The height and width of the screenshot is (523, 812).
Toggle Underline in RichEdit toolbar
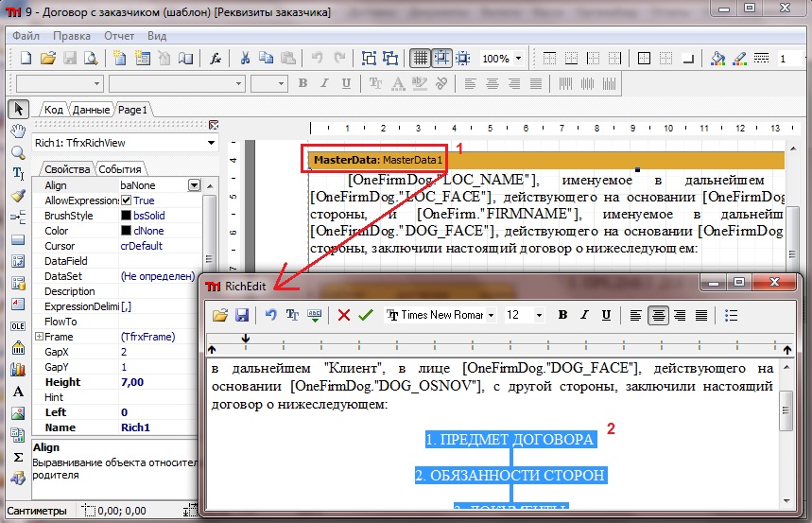click(607, 315)
